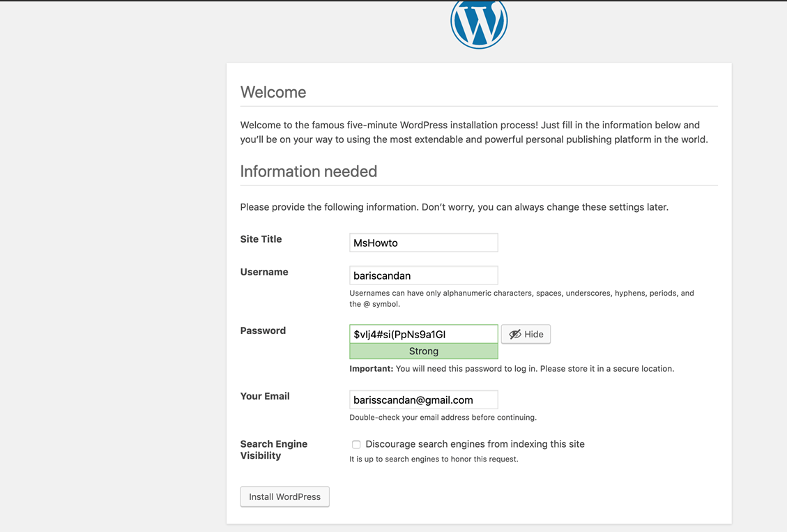Click 'Please provide the following information' text
Image resolution: width=787 pixels, height=532 pixels.
coord(454,207)
